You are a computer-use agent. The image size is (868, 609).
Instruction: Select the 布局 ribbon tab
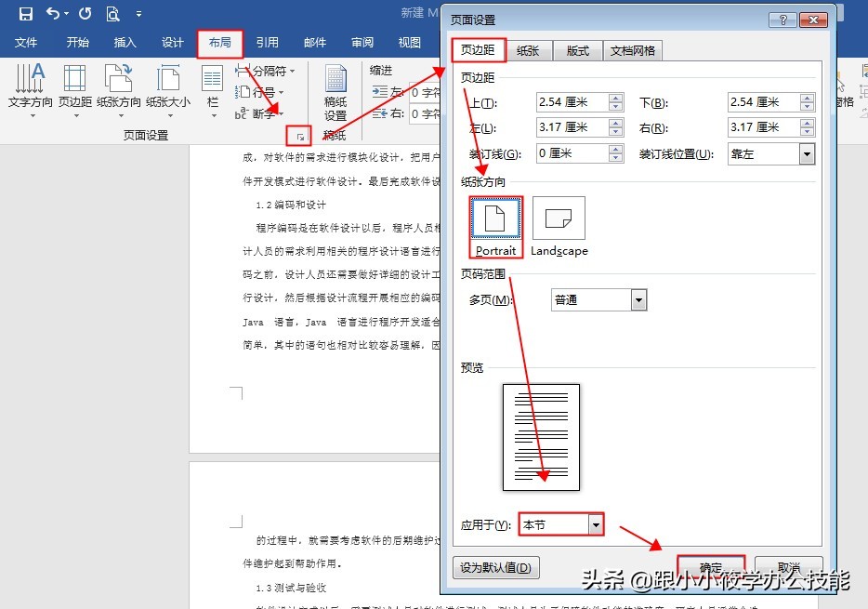(219, 43)
